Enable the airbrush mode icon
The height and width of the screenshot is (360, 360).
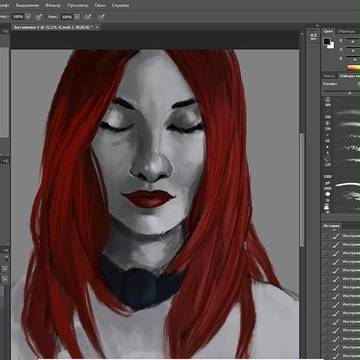click(x=88, y=17)
